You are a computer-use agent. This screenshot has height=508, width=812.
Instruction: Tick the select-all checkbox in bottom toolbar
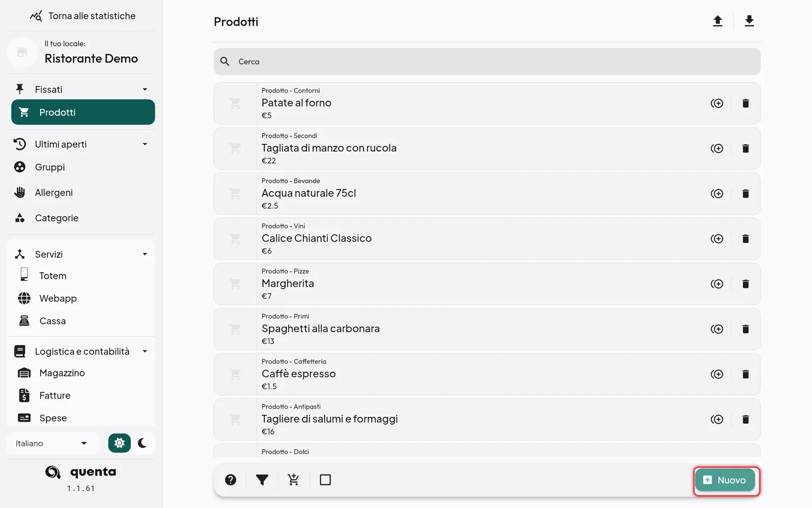pyautogui.click(x=325, y=480)
